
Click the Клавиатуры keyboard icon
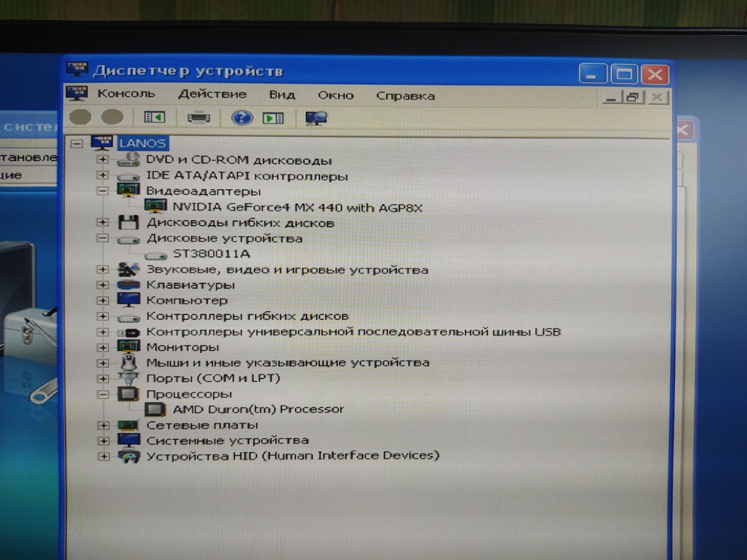click(x=128, y=285)
